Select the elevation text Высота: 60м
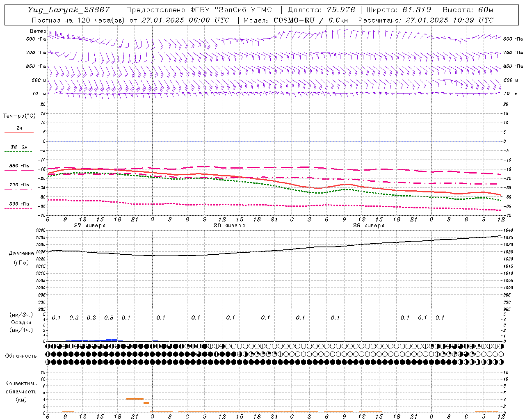525x420 pixels. pyautogui.click(x=468, y=10)
